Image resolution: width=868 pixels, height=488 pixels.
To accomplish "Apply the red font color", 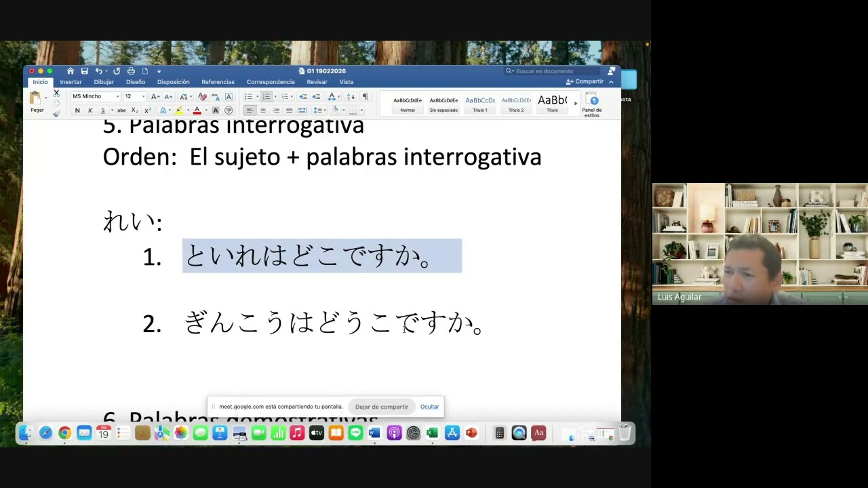I will (197, 110).
